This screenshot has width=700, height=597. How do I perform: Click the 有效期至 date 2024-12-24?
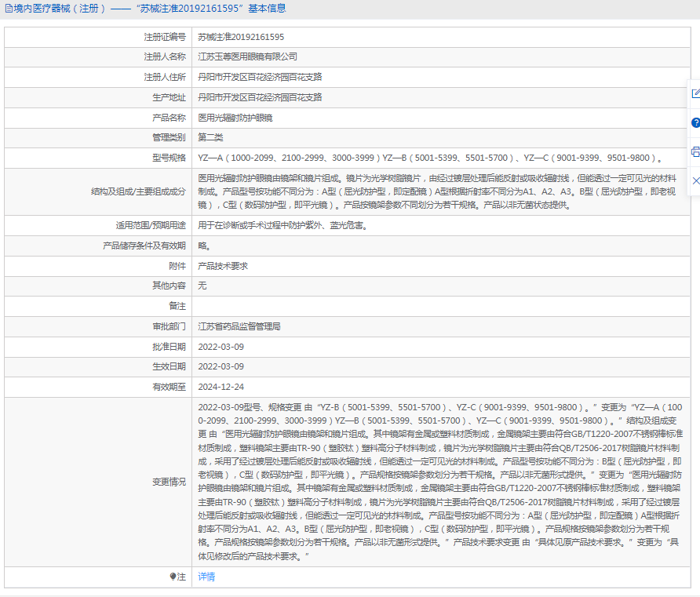(x=221, y=387)
